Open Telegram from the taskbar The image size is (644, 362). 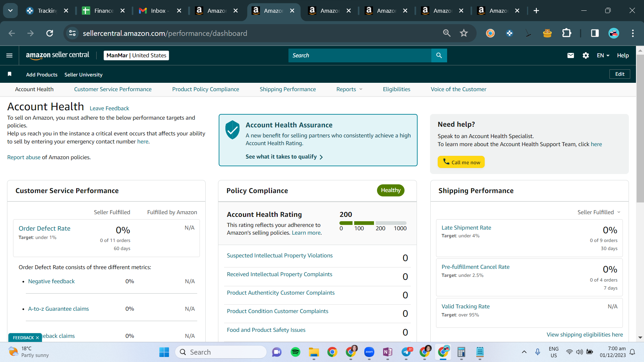pyautogui.click(x=406, y=352)
